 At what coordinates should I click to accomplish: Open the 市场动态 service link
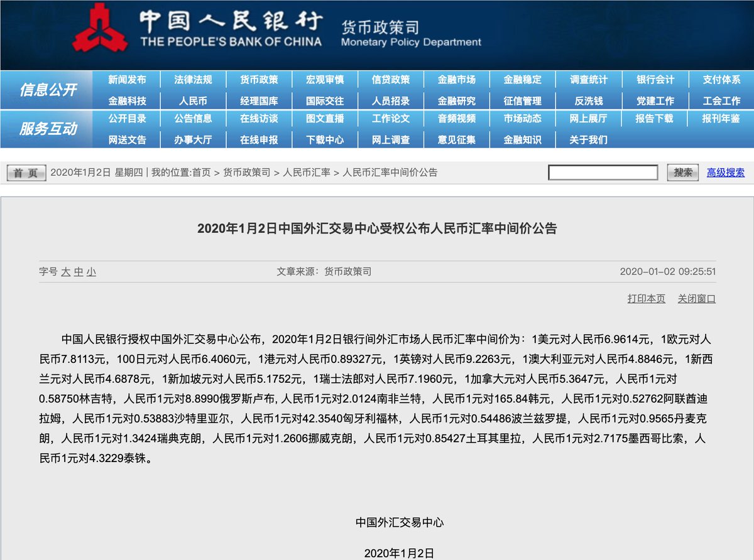click(x=522, y=119)
